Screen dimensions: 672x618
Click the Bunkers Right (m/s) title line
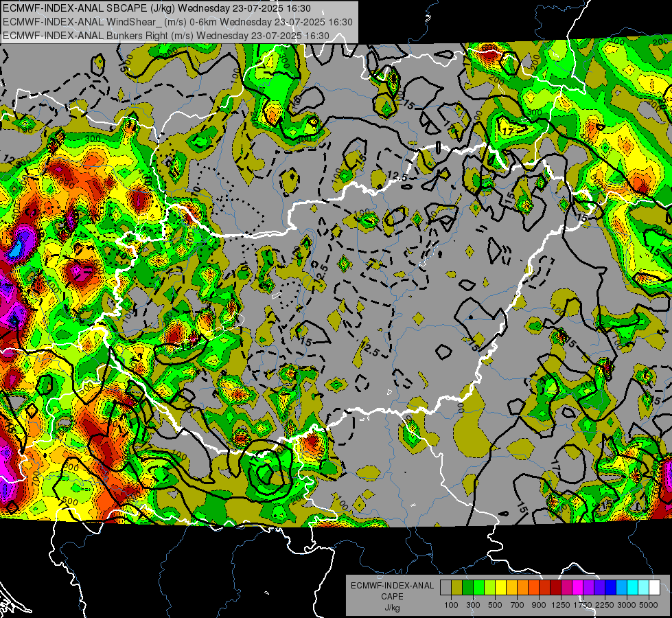click(166, 36)
